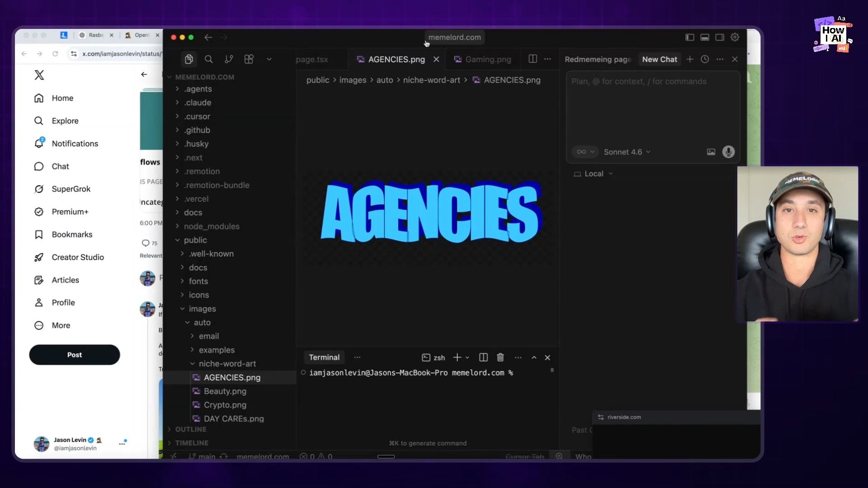
Task: Click the back navigation arrow in Cursor title bar
Action: point(208,38)
